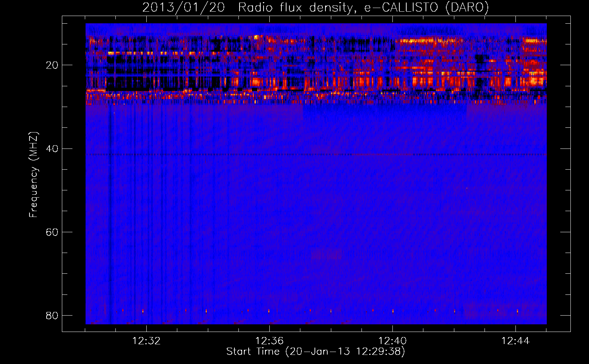Click the 12:32 time tick label
The image size is (589, 364).
(146, 341)
